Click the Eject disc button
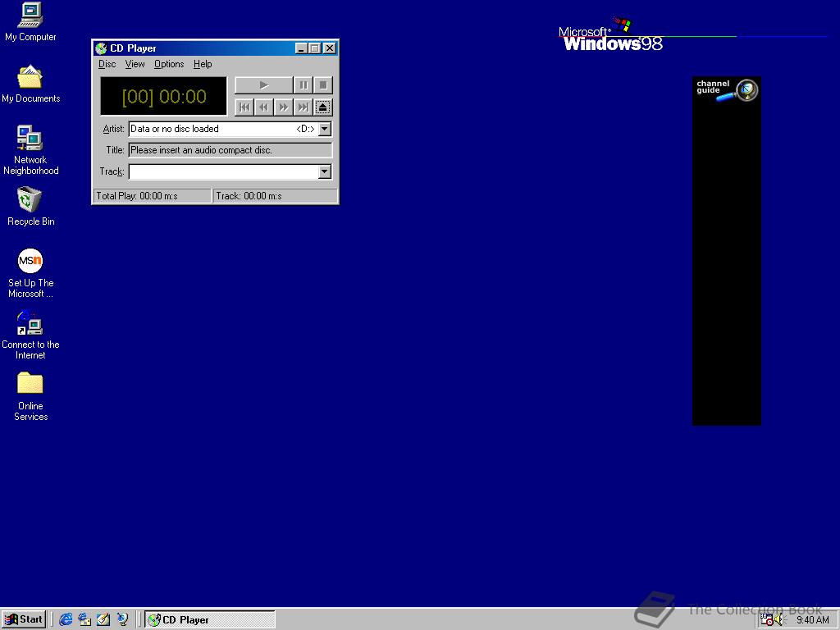Screen dimensions: 840x630 click(323, 107)
